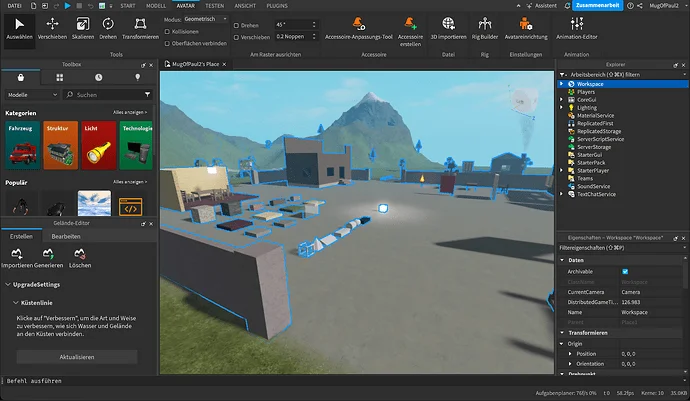Click the new file icon in title bar
Viewport: 690px width, 401px height.
33,6
